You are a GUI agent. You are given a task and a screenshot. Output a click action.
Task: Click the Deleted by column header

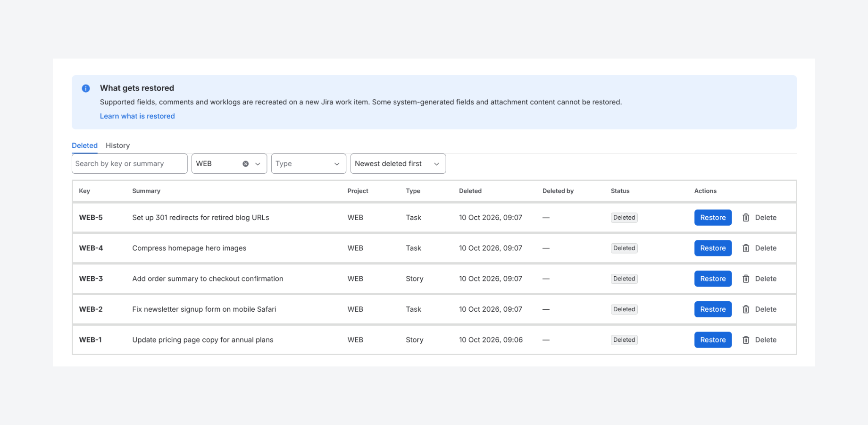[x=558, y=191]
